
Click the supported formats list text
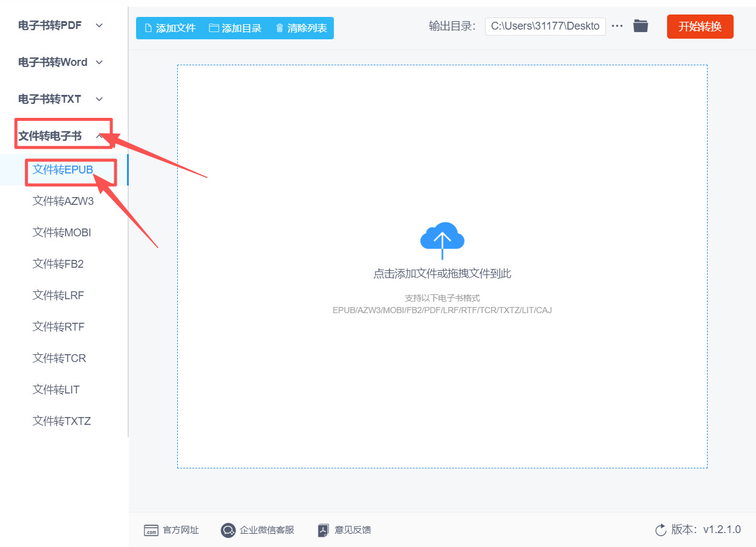442,310
